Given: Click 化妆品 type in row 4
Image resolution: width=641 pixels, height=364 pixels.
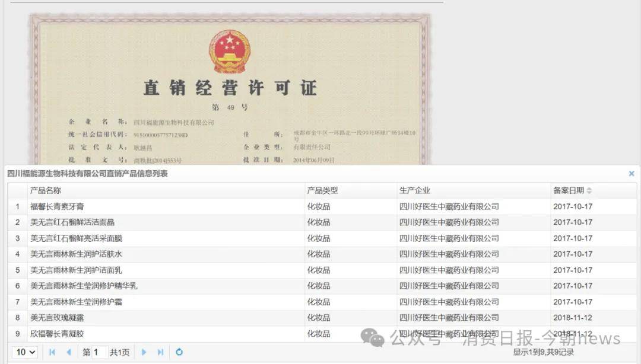Looking at the screenshot, I should click(319, 254).
